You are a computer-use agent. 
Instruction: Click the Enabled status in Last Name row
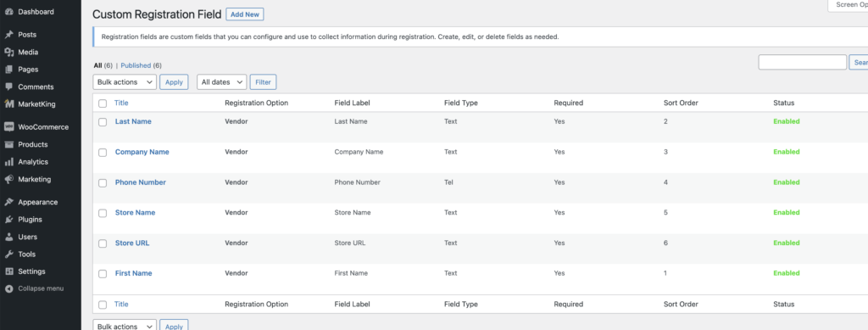tap(787, 121)
